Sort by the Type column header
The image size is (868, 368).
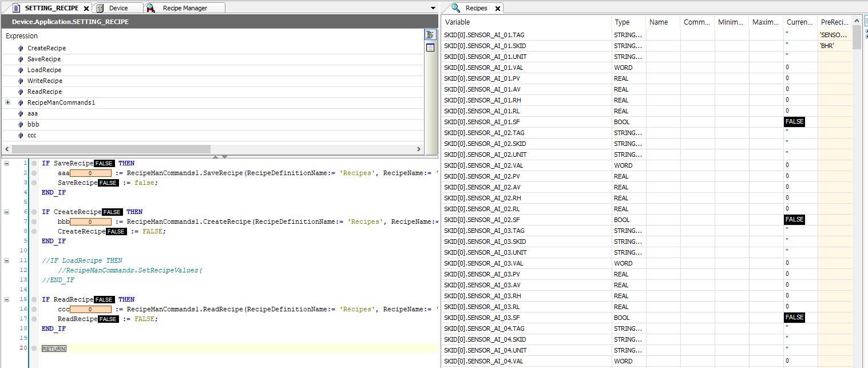[x=624, y=22]
